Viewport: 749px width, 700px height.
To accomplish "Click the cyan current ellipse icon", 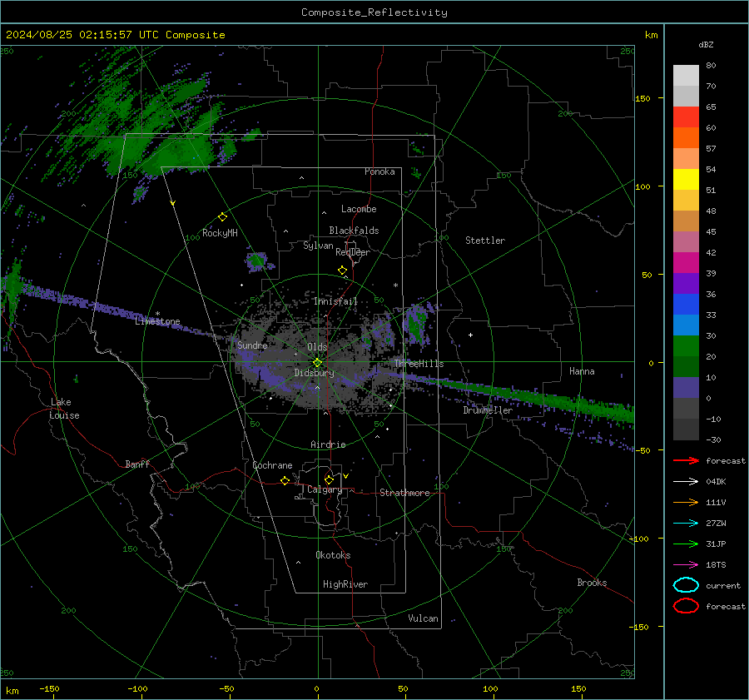I will pyautogui.click(x=686, y=585).
